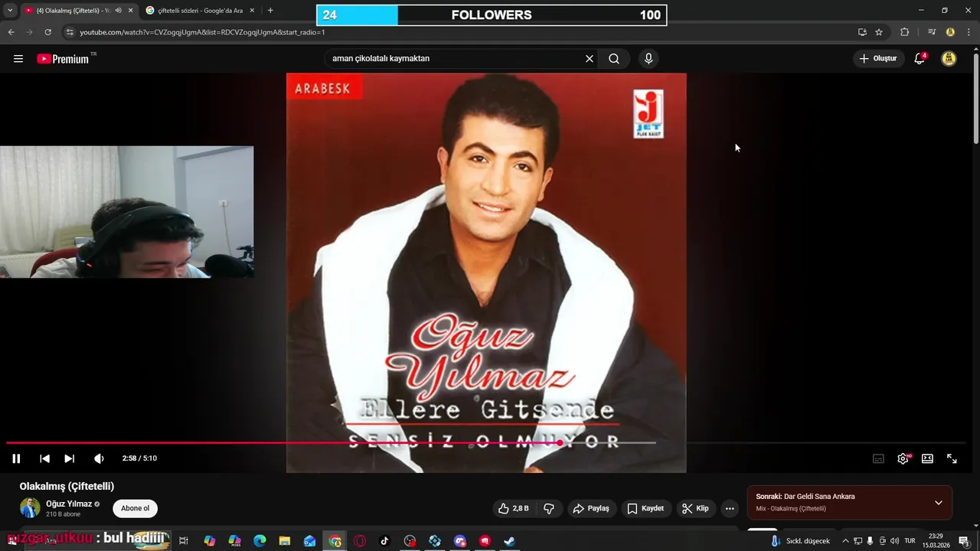Open weather widget Sıckl. düşecek
The height and width of the screenshot is (551, 980).
point(800,541)
